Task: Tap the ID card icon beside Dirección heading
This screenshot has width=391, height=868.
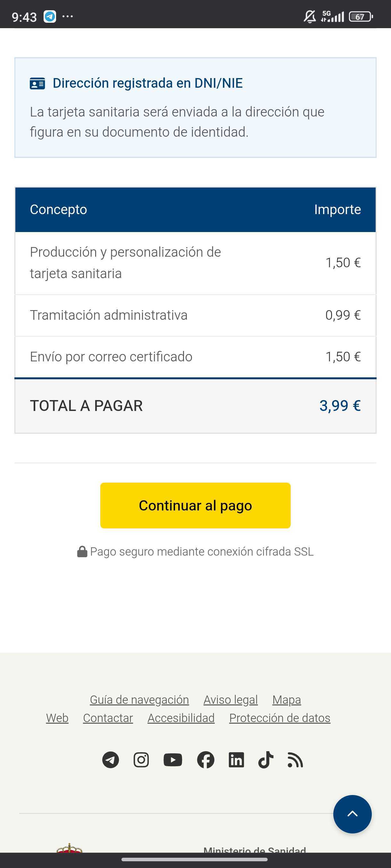Action: pyautogui.click(x=37, y=83)
